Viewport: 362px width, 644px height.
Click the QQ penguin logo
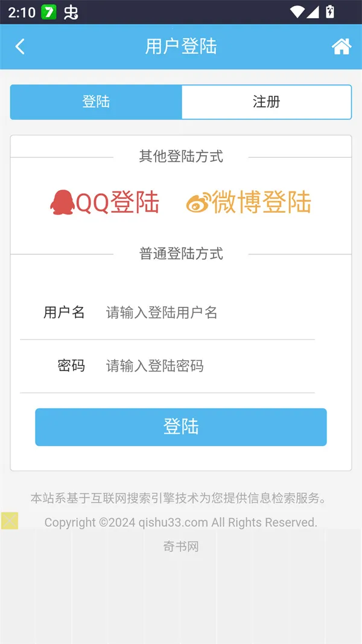pyautogui.click(x=62, y=203)
